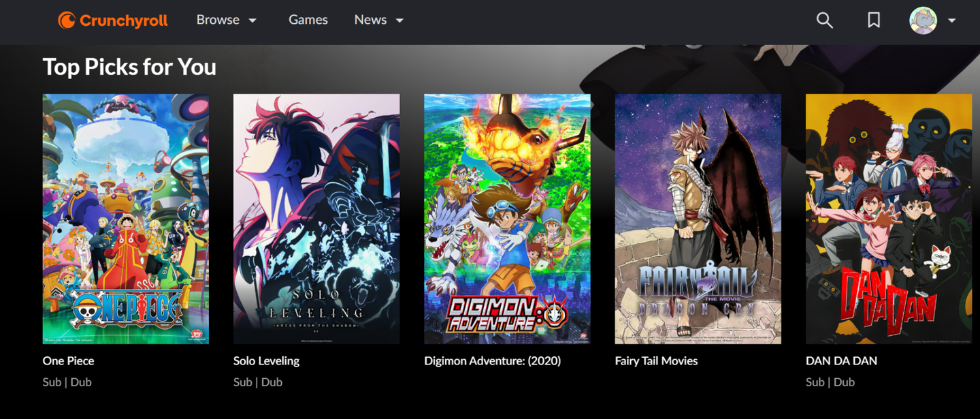980x419 pixels.
Task: Open the One Piece poster
Action: (126, 219)
